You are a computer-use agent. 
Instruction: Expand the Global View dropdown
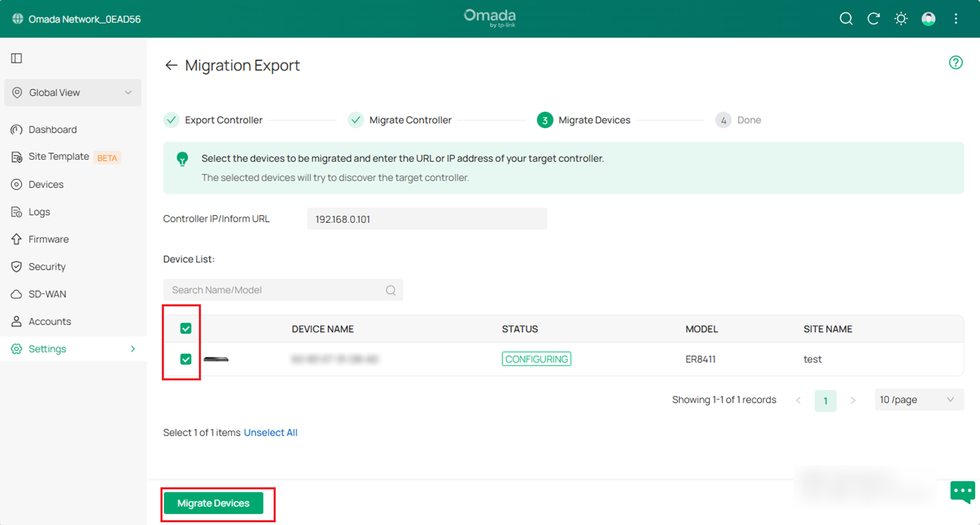coord(128,93)
